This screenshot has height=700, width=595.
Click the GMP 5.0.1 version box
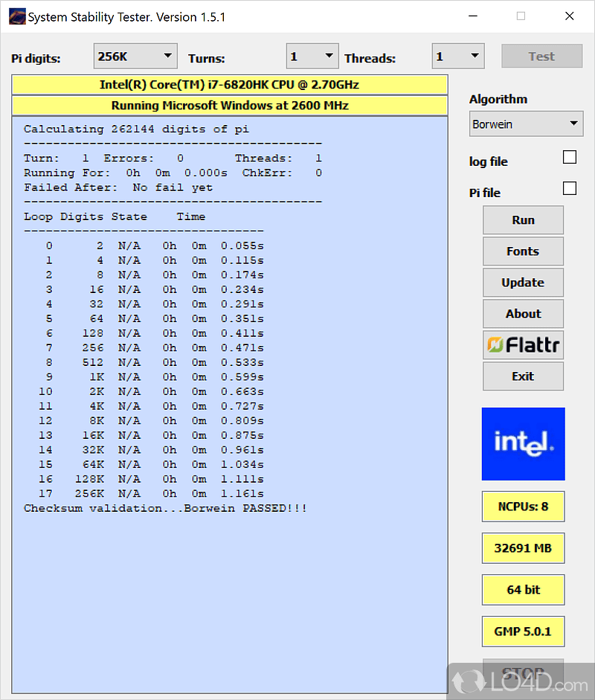click(523, 632)
